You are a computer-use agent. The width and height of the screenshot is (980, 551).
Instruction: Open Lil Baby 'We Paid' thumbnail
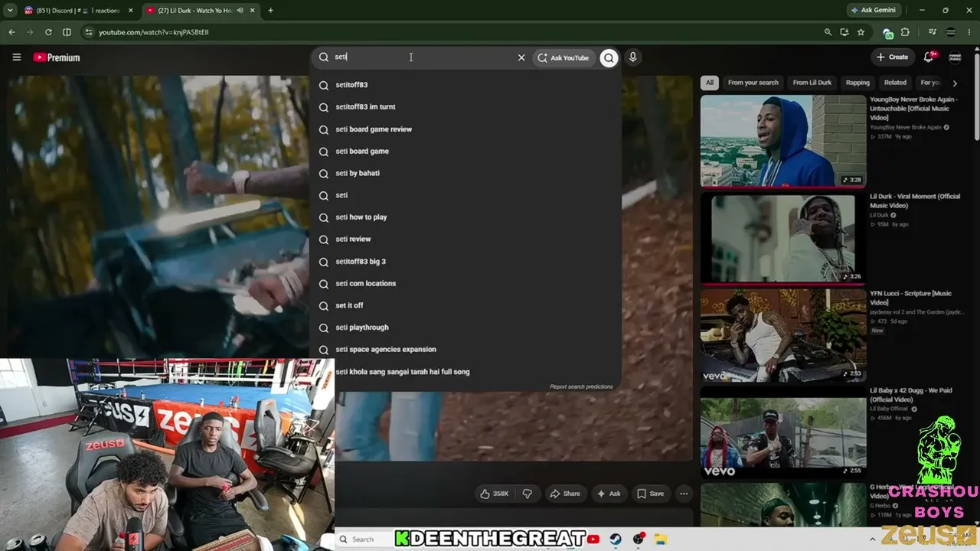(783, 432)
